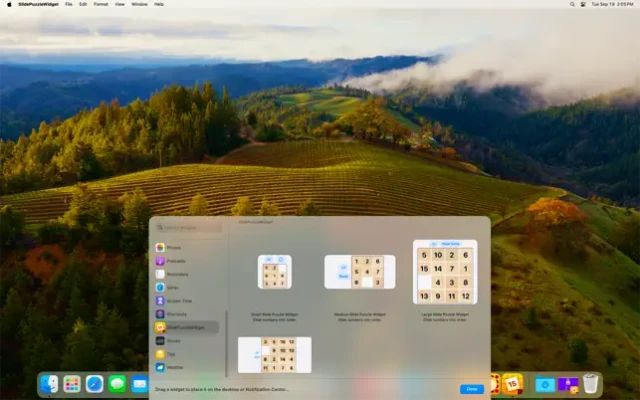Click "Small Slide Puzzle Widget" caption
Screen dimensions: 640x400
tap(275, 314)
